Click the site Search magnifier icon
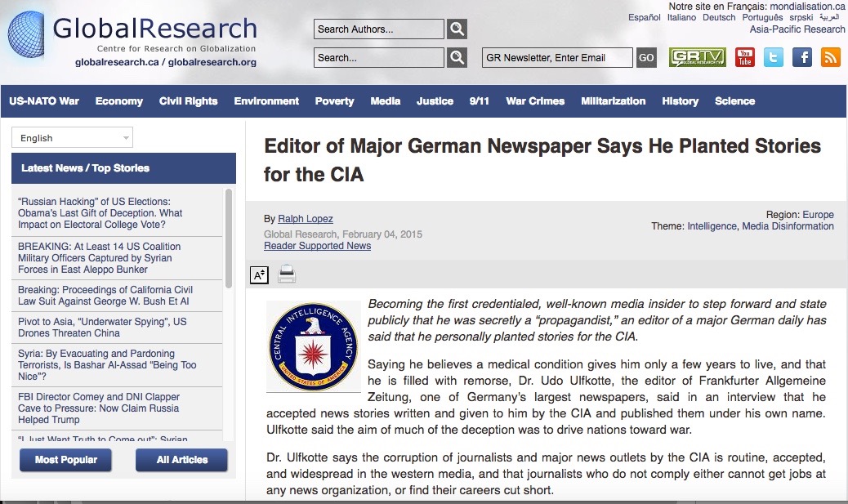The image size is (848, 504). click(457, 58)
